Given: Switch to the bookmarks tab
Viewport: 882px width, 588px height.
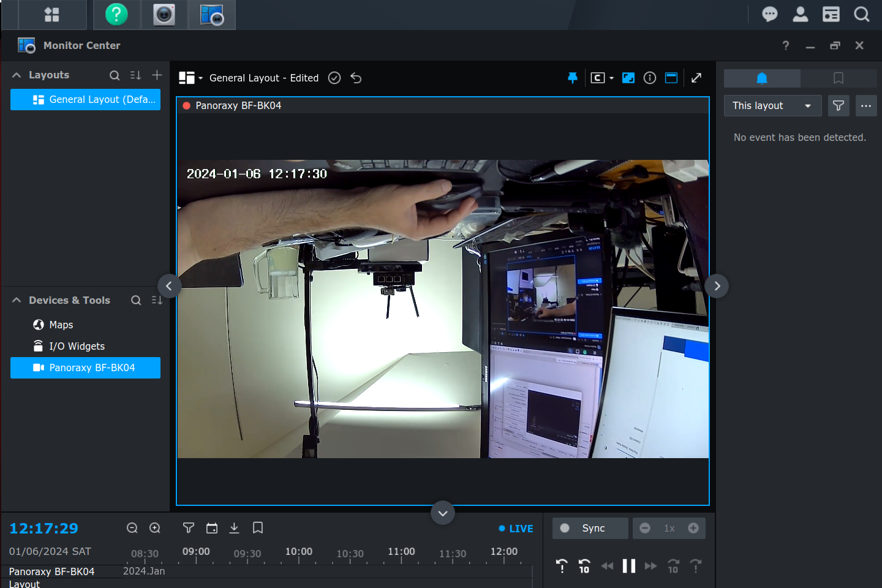Looking at the screenshot, I should [x=839, y=78].
